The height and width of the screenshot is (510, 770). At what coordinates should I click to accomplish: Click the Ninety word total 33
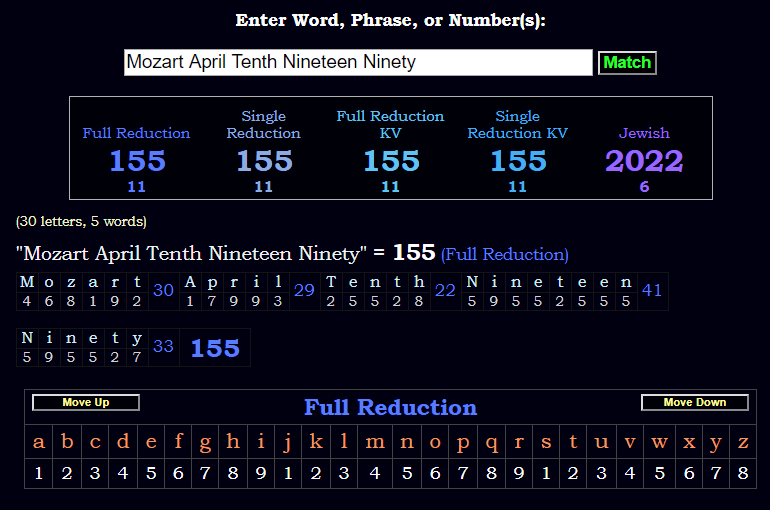pyautogui.click(x=163, y=347)
